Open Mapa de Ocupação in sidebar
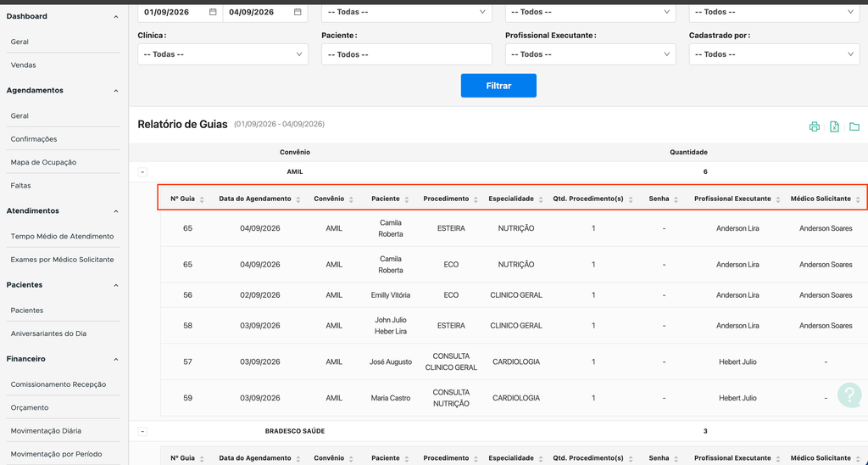Image resolution: width=868 pixels, height=465 pixels. coord(43,162)
